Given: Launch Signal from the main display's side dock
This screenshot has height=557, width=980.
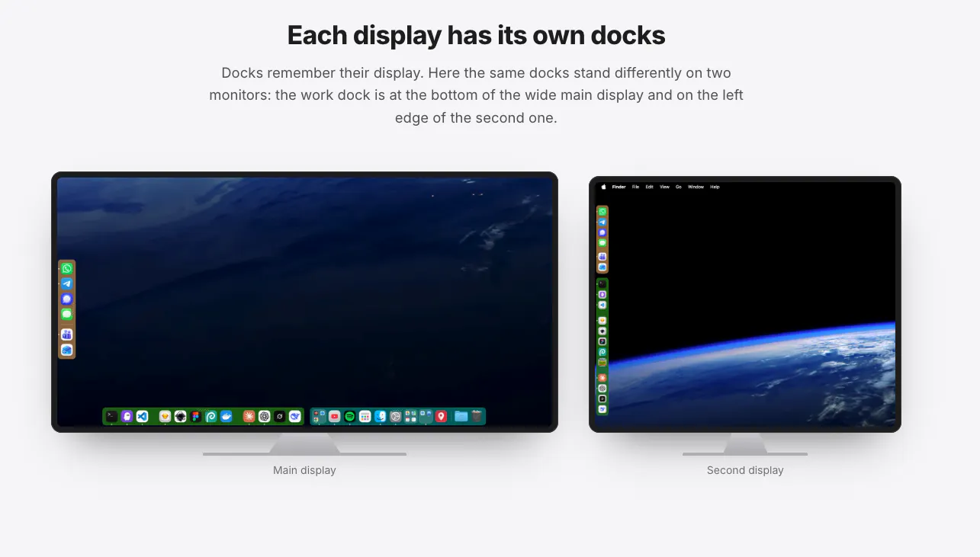Looking at the screenshot, I should tap(67, 299).
